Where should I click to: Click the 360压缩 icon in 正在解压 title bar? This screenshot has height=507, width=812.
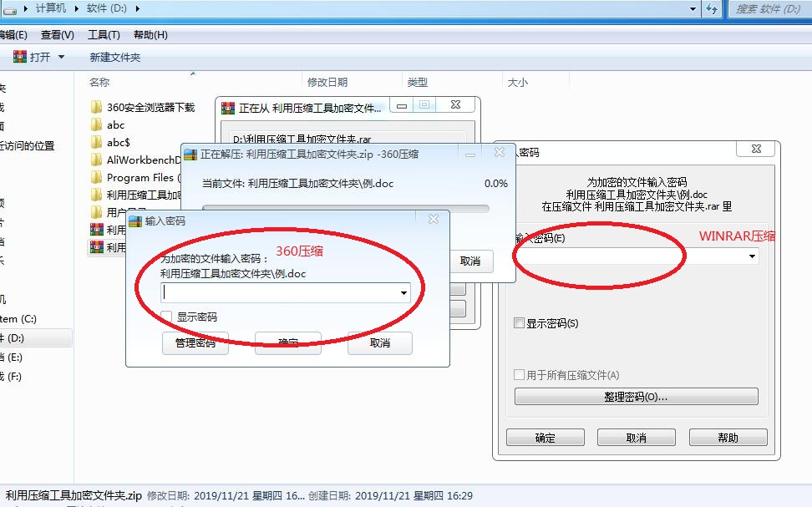click(190, 155)
